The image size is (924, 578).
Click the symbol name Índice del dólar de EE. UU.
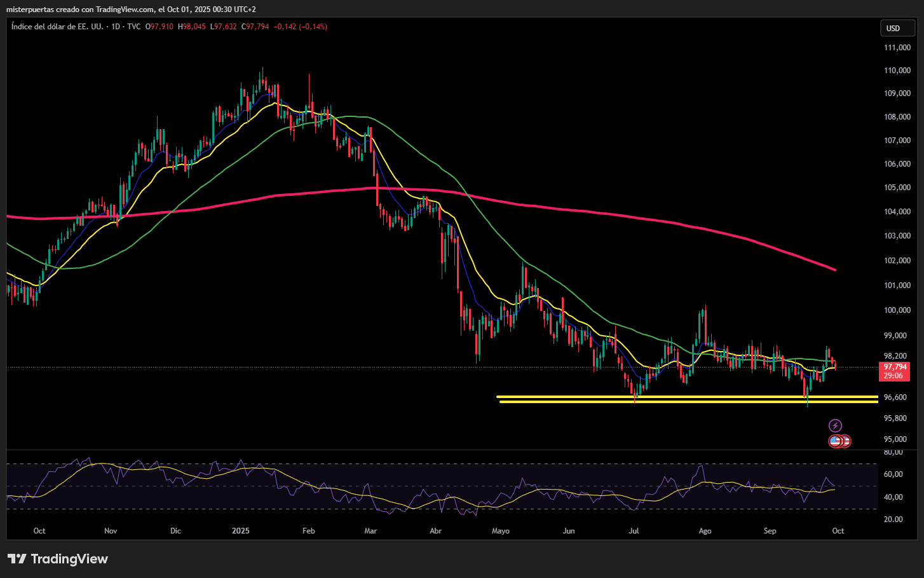(x=57, y=27)
